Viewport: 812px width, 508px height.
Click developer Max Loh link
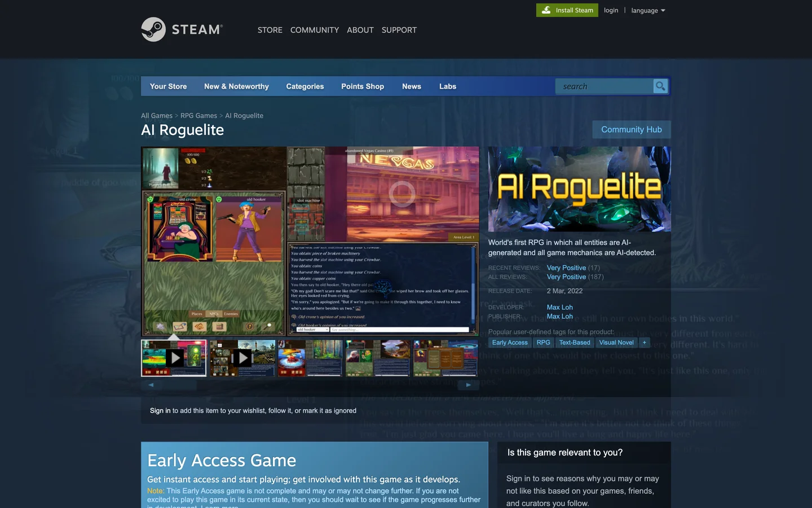pos(560,307)
